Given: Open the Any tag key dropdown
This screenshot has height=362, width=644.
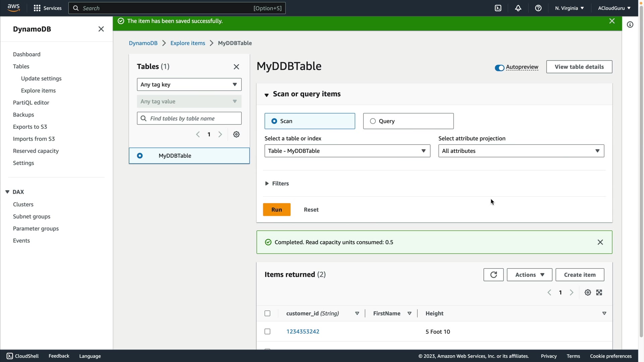Looking at the screenshot, I should [x=189, y=84].
